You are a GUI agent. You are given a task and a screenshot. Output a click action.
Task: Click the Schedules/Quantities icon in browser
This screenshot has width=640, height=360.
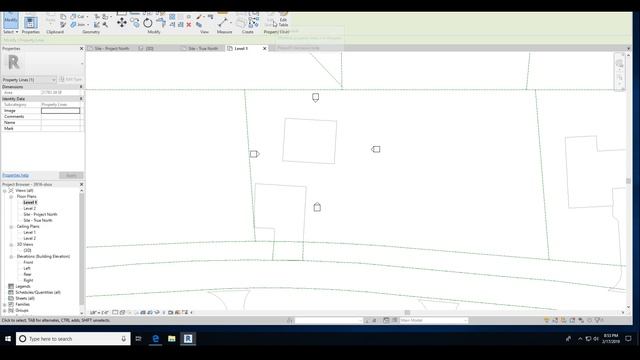11,292
